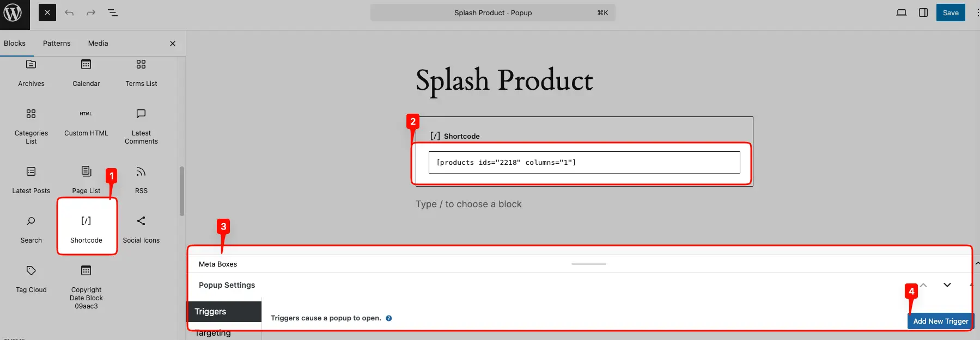Toggle the settings sidebar panel
Image resolution: width=980 pixels, height=340 pixels.
pos(923,13)
